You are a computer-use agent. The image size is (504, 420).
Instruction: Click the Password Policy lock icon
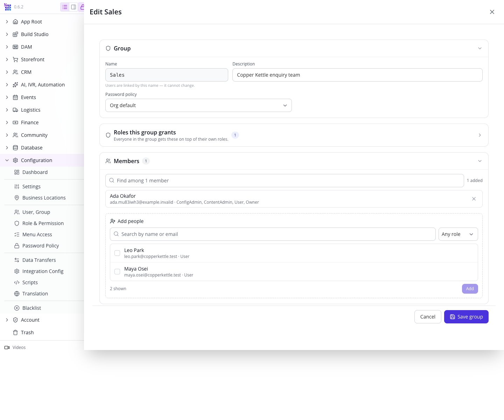[x=17, y=246]
